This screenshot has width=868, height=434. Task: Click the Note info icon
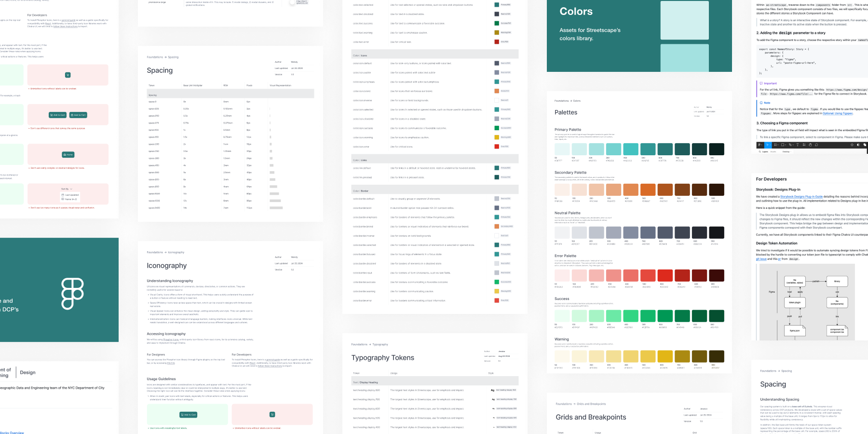coord(761,103)
